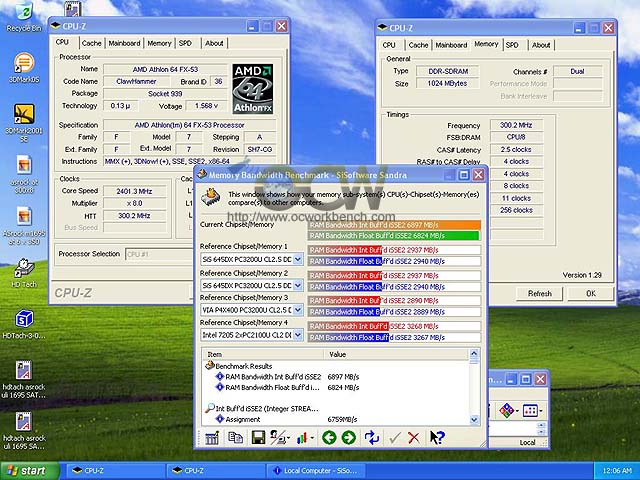Screen dimensions: 640x480
Task: Open Reference Chipset/Memory 1 dropdown
Action: pos(298,259)
